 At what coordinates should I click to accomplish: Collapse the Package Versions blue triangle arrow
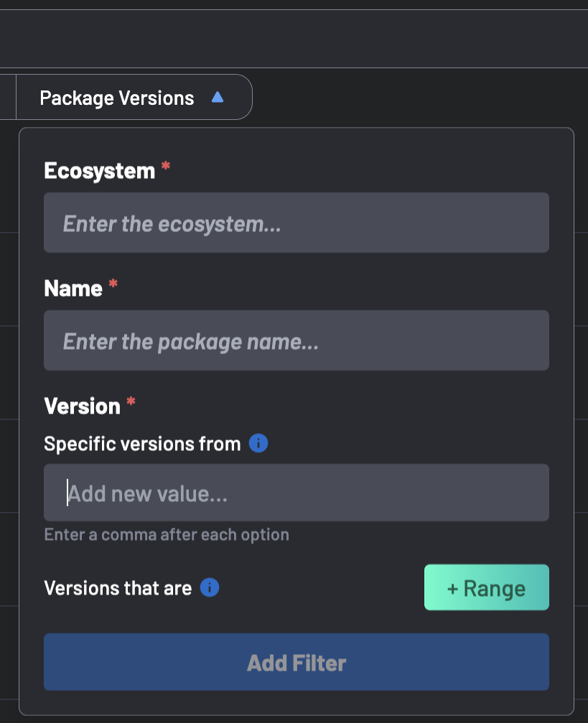[218, 97]
